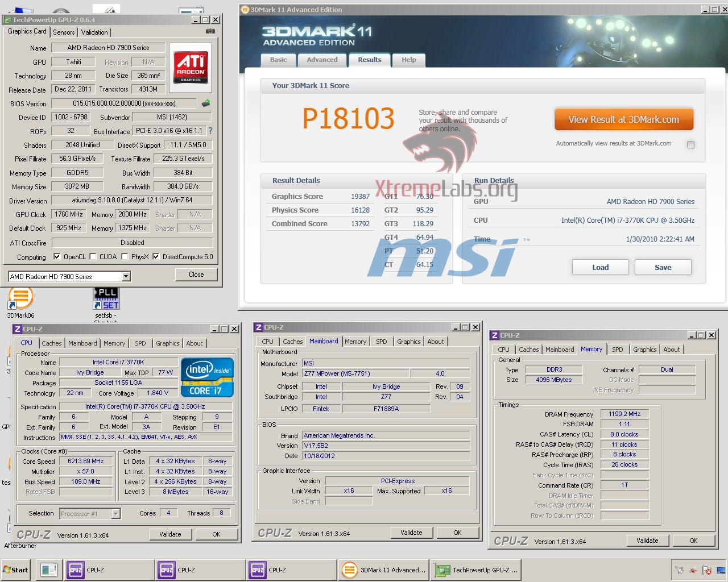Toggle the OpenCL checkbox

point(57,257)
